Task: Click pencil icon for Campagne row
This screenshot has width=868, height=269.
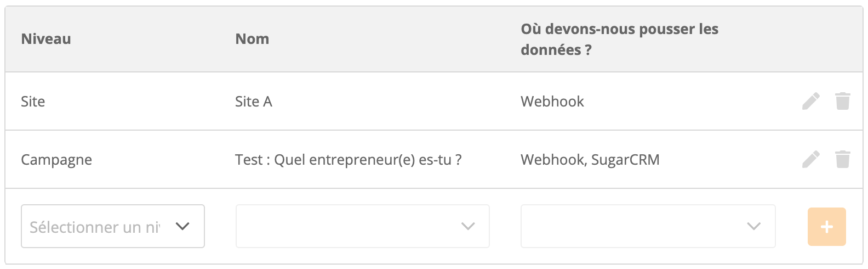Action: pos(811,159)
